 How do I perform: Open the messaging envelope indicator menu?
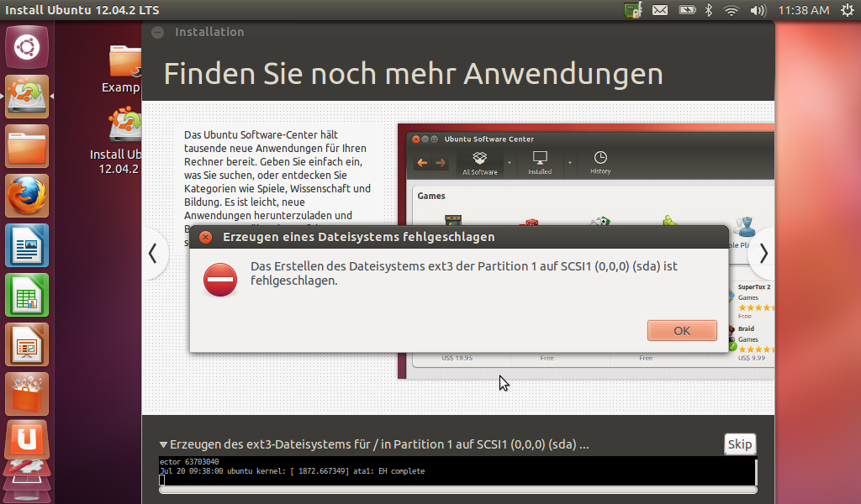(x=660, y=10)
